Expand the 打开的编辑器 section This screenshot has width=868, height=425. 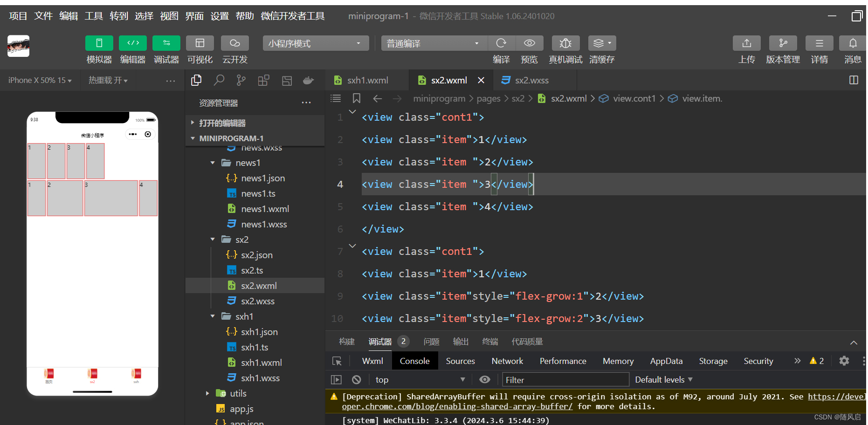(x=255, y=123)
